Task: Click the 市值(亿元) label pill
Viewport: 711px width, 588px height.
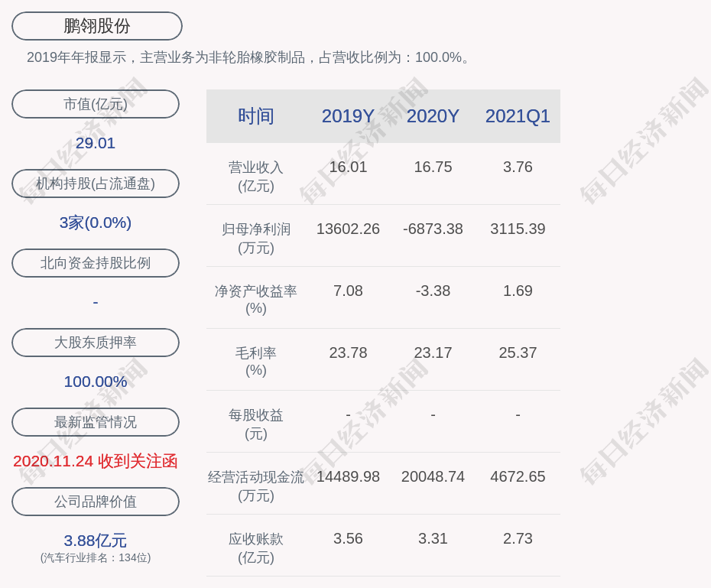Action: pos(96,104)
